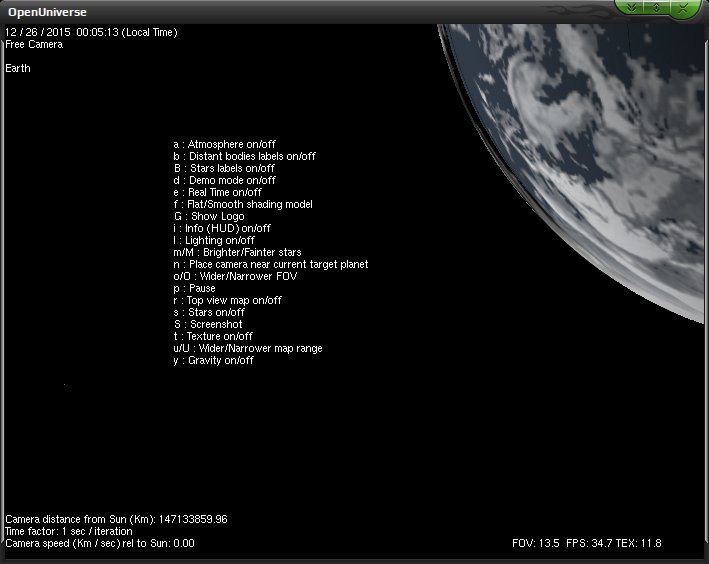The height and width of the screenshot is (564, 709).
Task: Click the OpenUniverse window title
Action: click(47, 12)
